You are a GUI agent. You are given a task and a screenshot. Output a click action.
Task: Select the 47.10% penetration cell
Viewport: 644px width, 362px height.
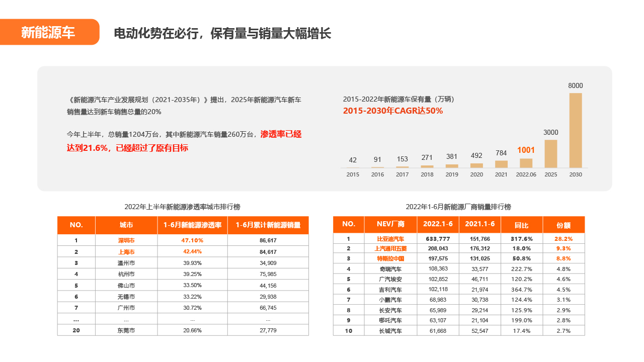[193, 240]
